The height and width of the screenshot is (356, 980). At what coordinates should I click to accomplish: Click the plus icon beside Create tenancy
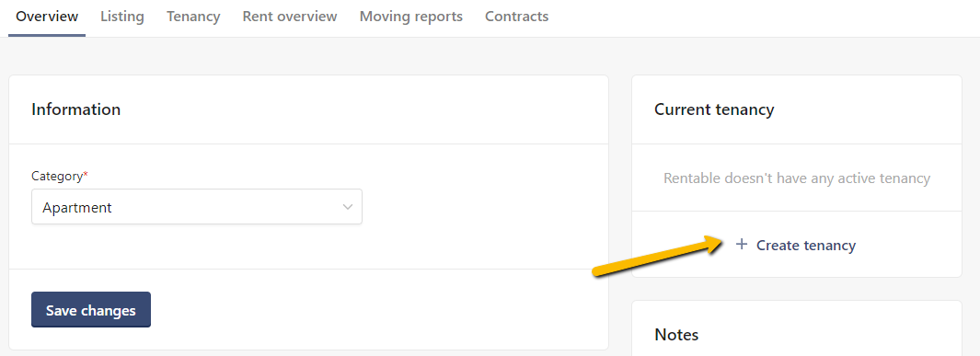coord(742,244)
